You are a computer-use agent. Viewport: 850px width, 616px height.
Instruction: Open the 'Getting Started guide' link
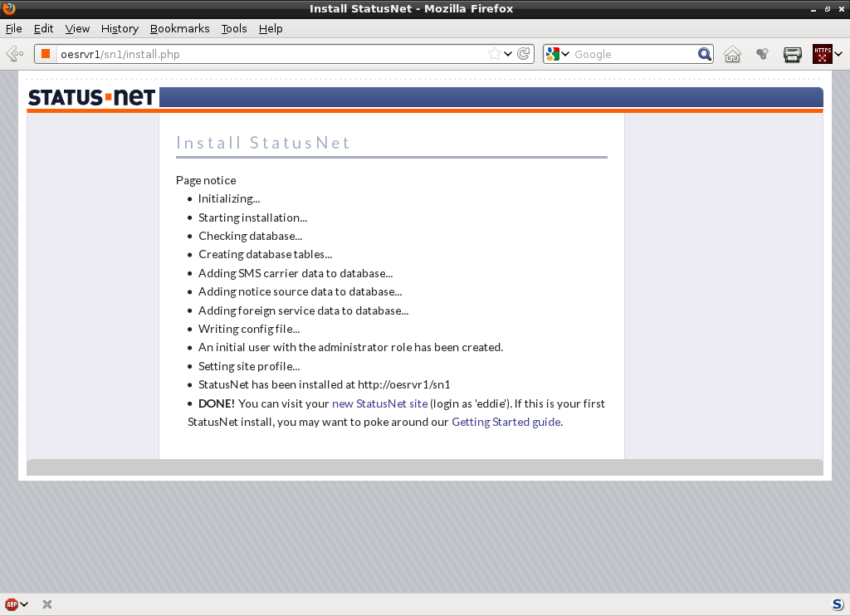coord(506,422)
